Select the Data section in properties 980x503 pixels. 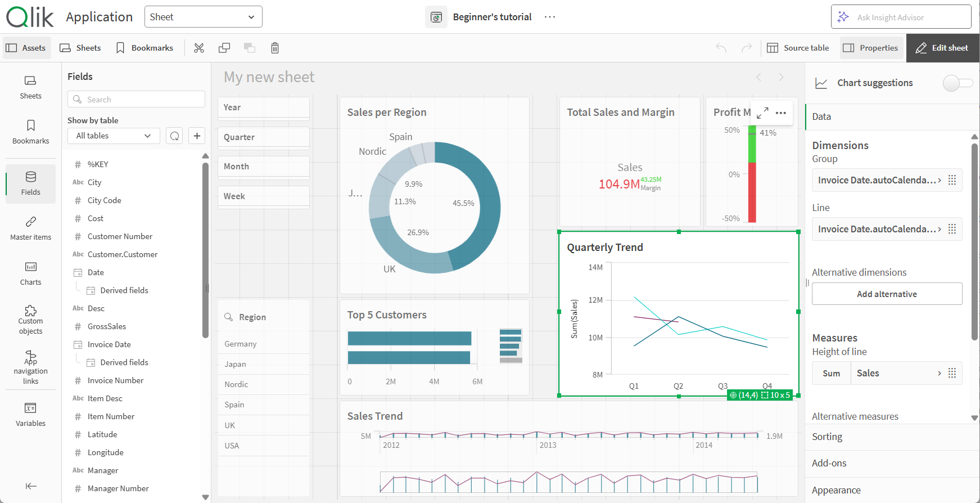(x=892, y=117)
